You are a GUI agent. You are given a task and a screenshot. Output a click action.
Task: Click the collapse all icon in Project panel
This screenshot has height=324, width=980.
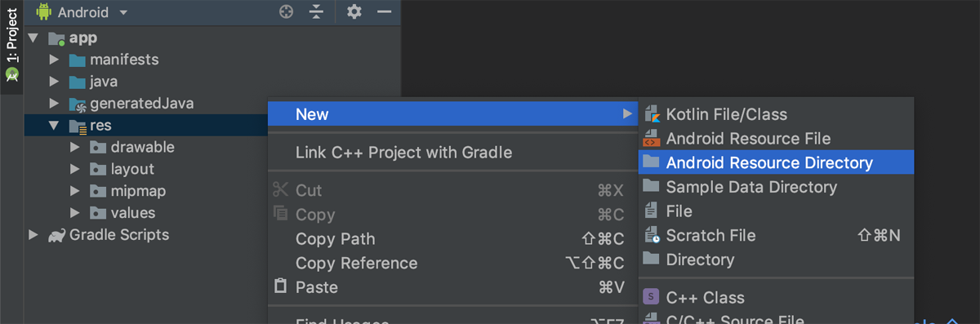point(317,12)
